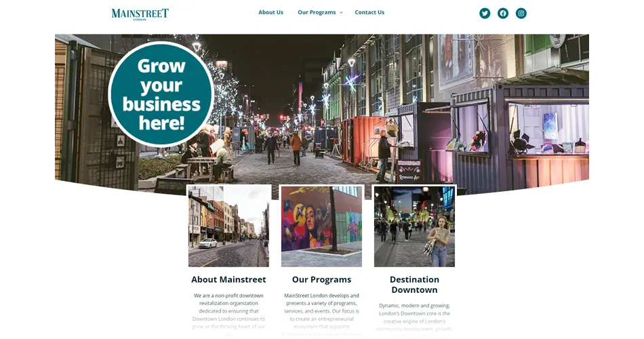This screenshot has width=644, height=339.
Task: Open the Instagram social icon
Action: point(521,13)
